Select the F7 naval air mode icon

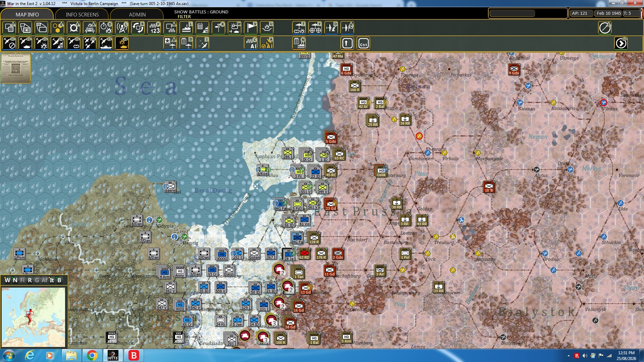pyautogui.click(x=106, y=44)
